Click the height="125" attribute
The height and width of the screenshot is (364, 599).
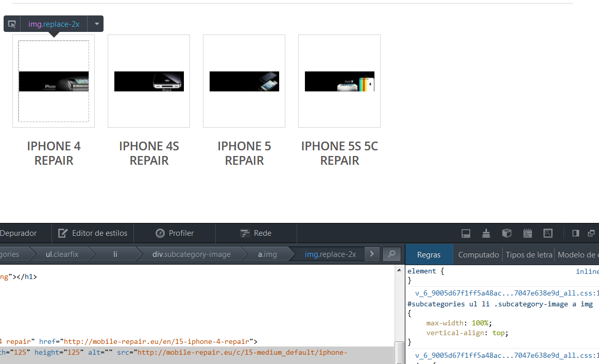pyautogui.click(x=59, y=352)
